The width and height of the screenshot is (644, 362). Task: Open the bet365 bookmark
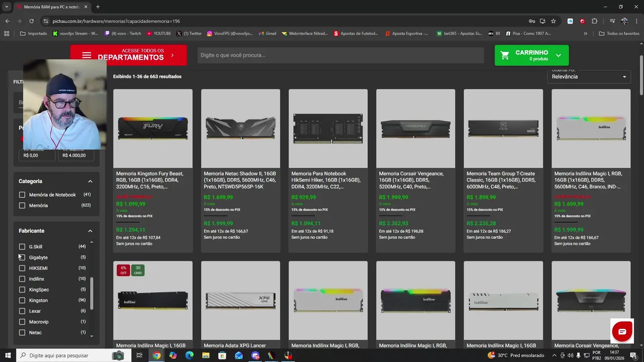pos(459,34)
